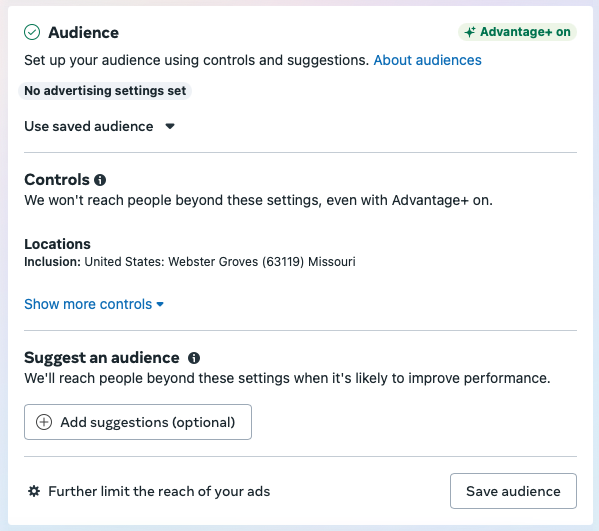Viewport: 599px width, 531px height.
Task: Open the Use saved audience dropdown
Action: tap(99, 126)
